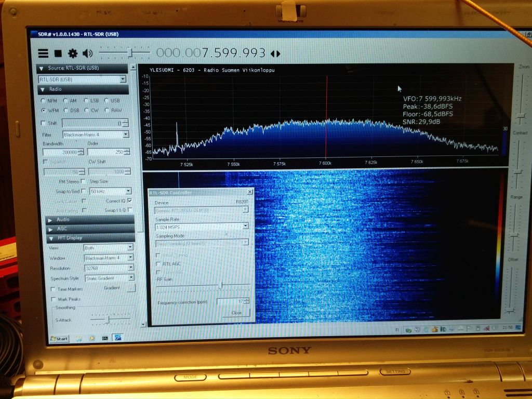Enable Snap to Grid checkbox

tap(84, 191)
